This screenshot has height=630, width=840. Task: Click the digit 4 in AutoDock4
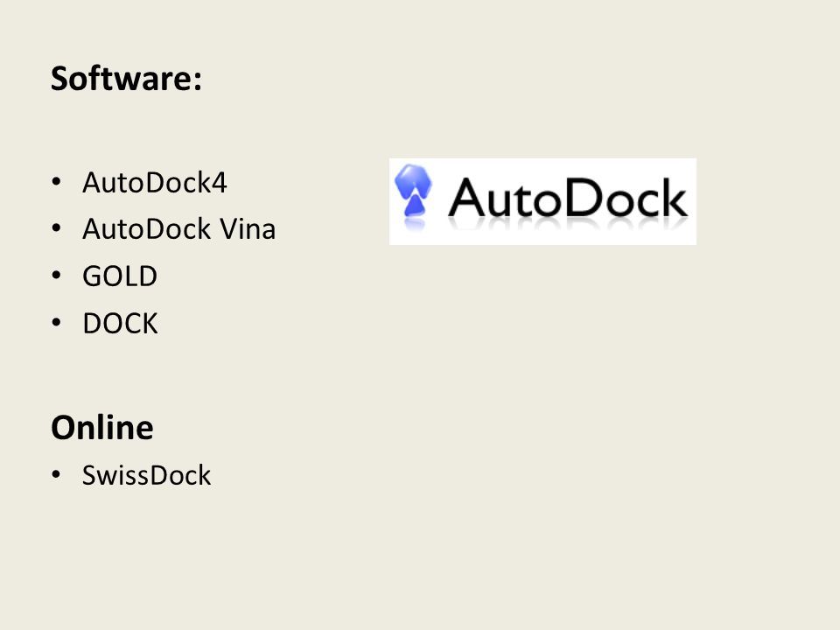pos(220,183)
